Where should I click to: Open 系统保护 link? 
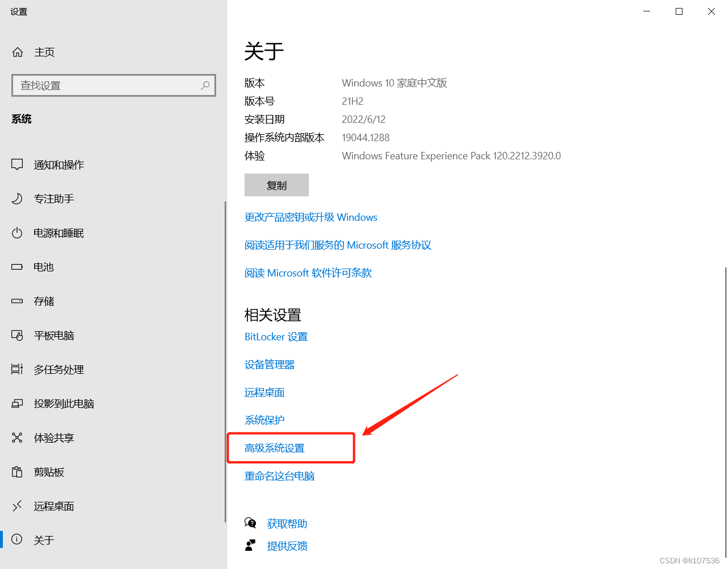click(x=264, y=420)
